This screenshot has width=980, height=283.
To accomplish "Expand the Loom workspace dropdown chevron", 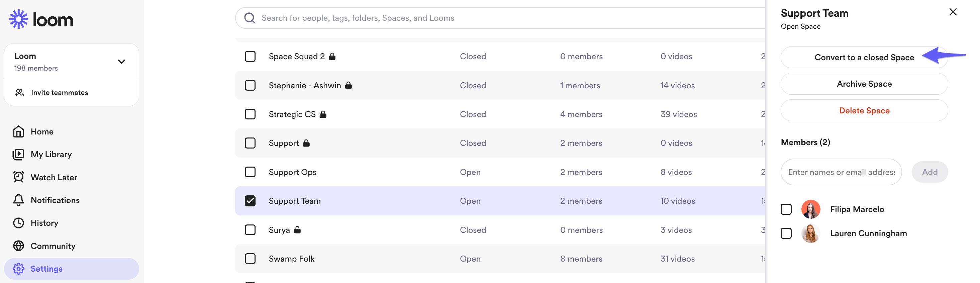I will [121, 62].
